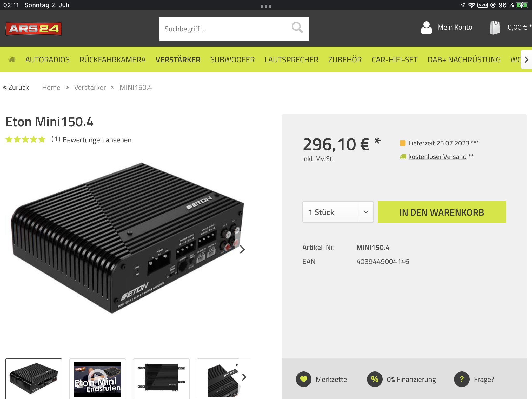Screen dimensions: 532x399
Task: Advance thumbnail strip with right arrow
Action: (244, 377)
